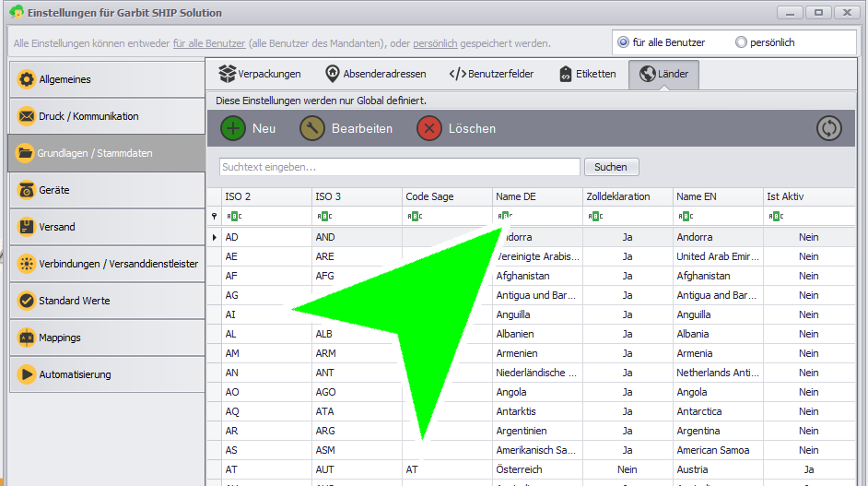The image size is (868, 486).
Task: Select the ALB cell in ISO 3
Action: [x=357, y=334]
